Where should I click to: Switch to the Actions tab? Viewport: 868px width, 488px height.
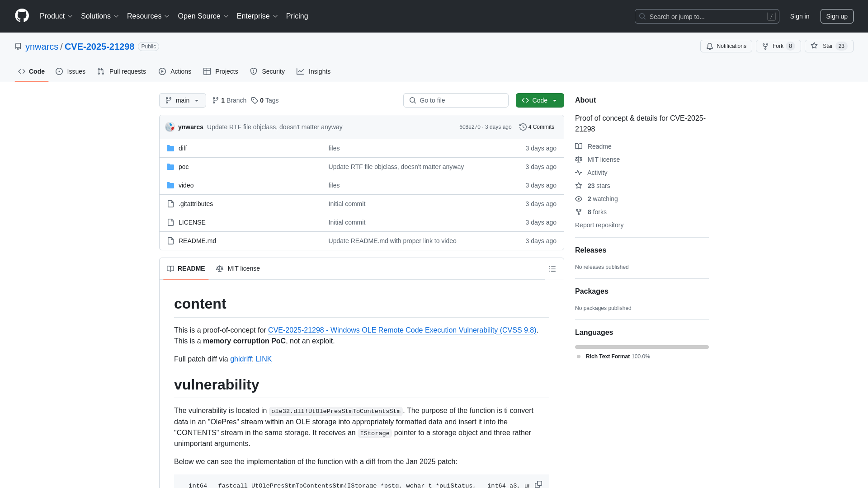[x=175, y=71]
